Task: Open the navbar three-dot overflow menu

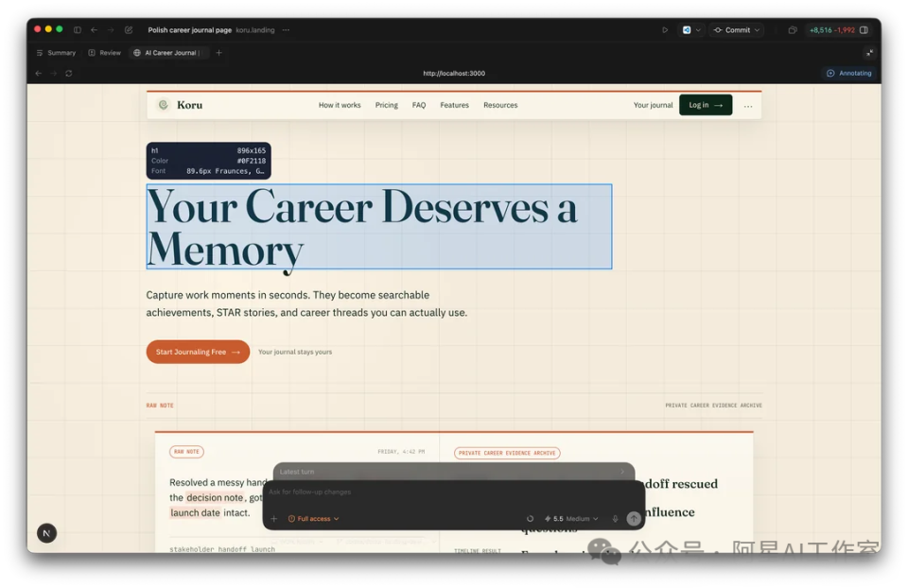Action: point(748,106)
